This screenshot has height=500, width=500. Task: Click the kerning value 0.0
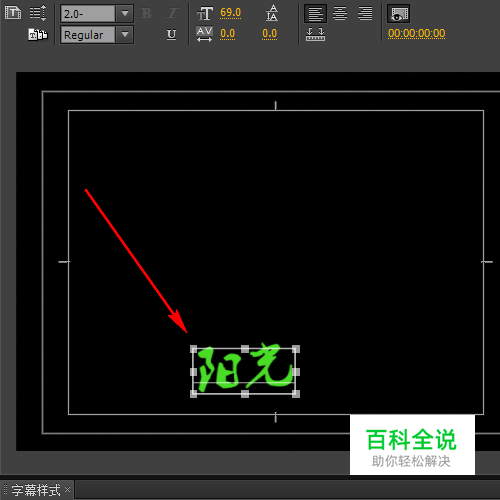click(227, 34)
